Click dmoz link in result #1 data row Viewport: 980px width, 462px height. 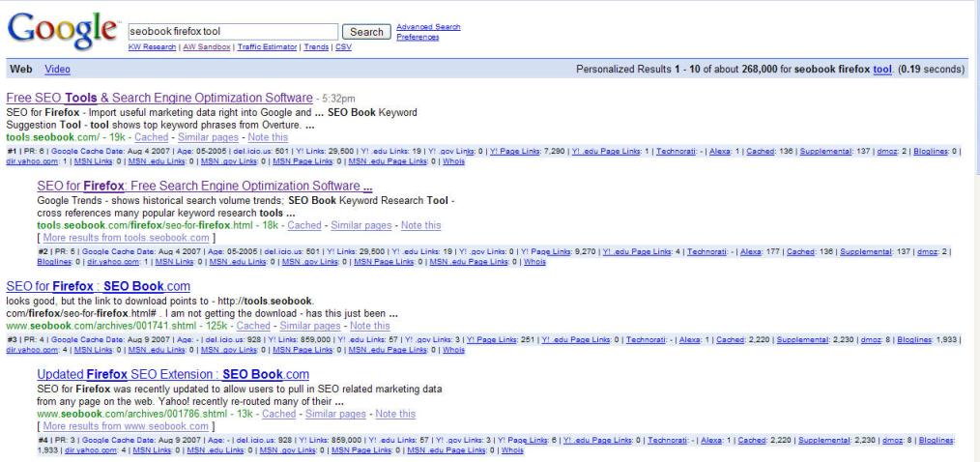886,152
